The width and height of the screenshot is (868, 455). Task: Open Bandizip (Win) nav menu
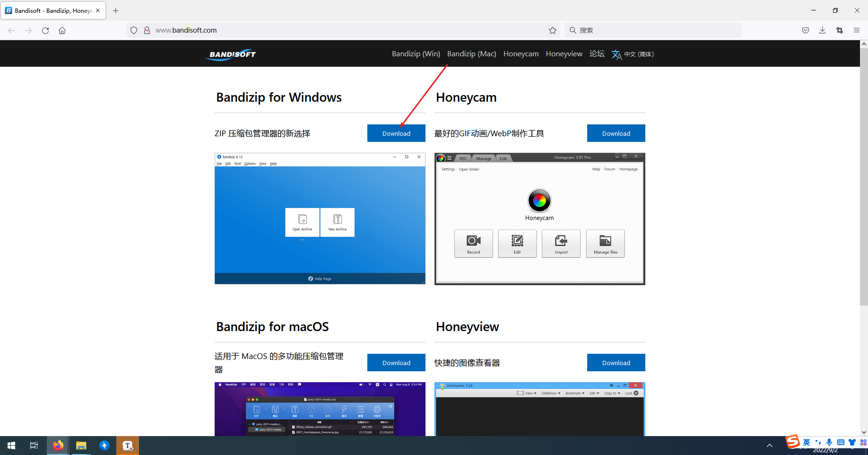tap(416, 54)
